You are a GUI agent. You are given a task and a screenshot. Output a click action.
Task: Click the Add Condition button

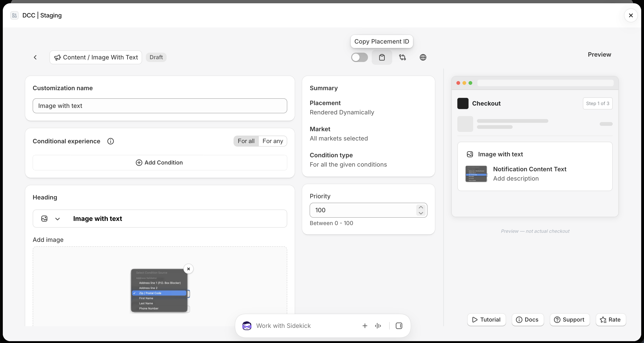click(x=160, y=163)
